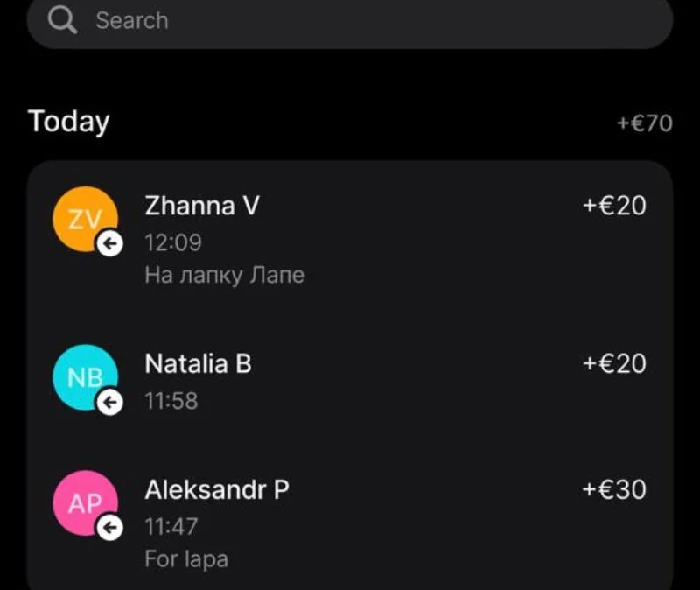Image resolution: width=700 pixels, height=590 pixels.
Task: Focus the Search input field
Action: 350,20
